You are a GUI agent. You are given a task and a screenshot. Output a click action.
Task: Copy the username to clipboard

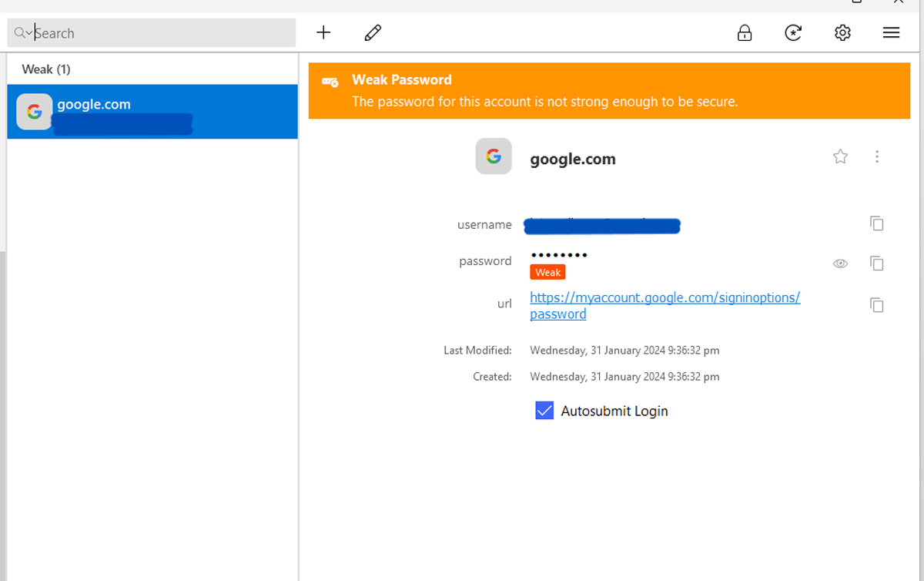click(876, 223)
